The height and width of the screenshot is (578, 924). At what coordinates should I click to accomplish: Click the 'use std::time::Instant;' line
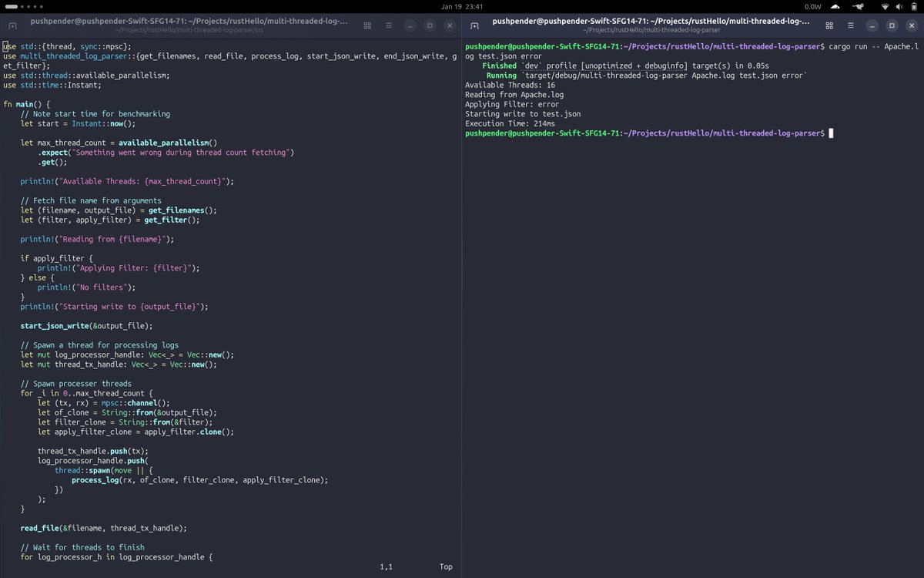tap(54, 85)
